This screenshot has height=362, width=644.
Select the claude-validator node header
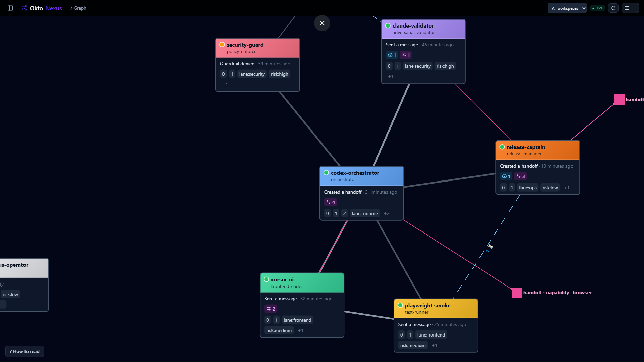click(x=423, y=29)
